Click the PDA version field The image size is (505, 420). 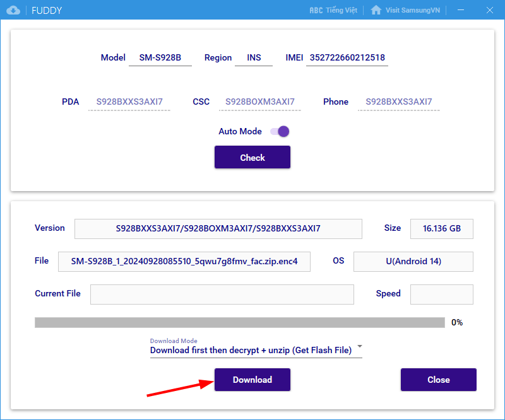129,102
